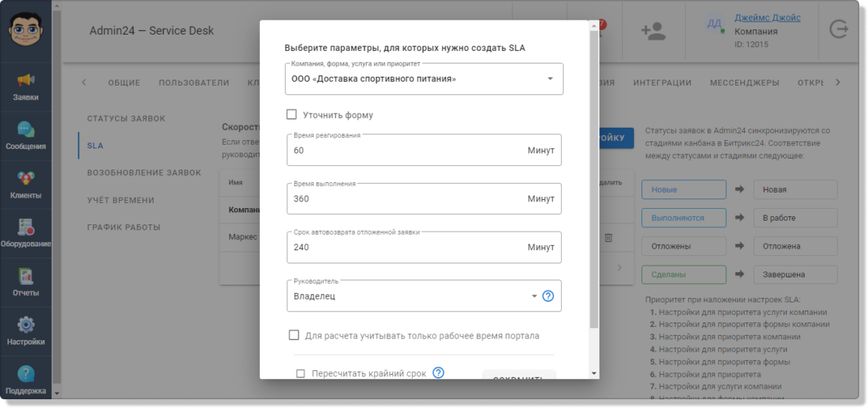This screenshot has height=408, width=868.
Task: Switch to the ИНТЕГРАЦИИ tab
Action: (663, 83)
